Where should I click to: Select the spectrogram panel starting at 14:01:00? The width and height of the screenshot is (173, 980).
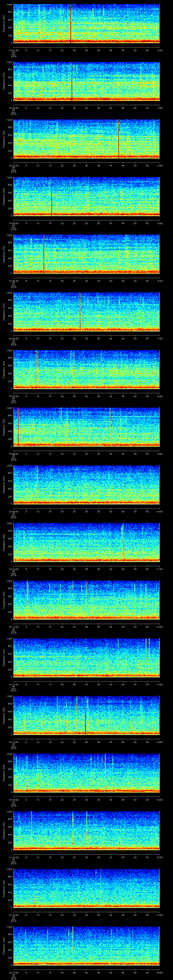[87, 24]
